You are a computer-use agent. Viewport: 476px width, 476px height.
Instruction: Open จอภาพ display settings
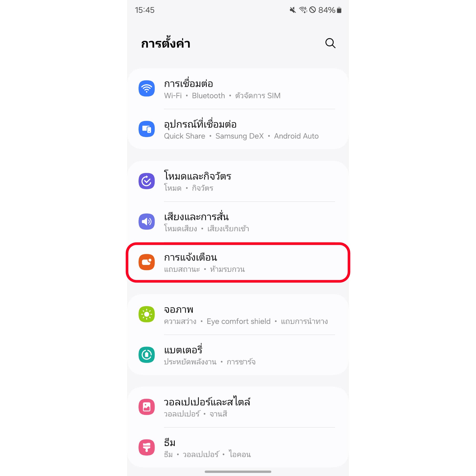coord(238,315)
